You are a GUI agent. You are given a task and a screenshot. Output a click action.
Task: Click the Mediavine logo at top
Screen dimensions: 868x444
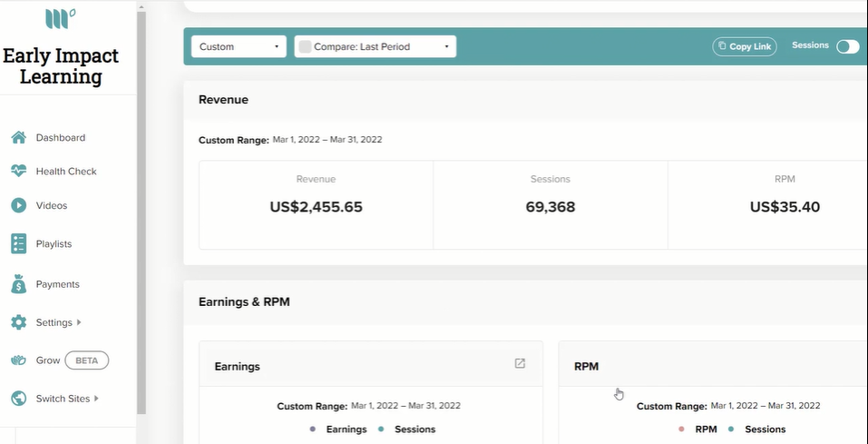tap(61, 19)
